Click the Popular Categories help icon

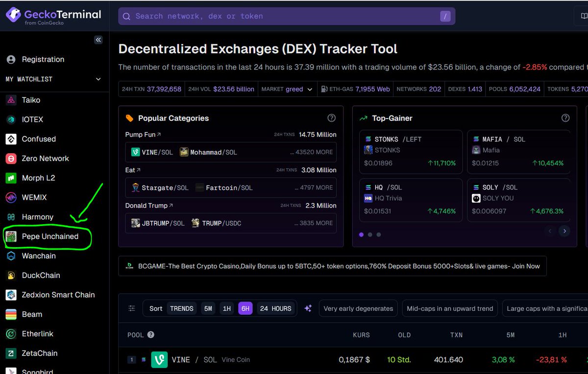(332, 118)
